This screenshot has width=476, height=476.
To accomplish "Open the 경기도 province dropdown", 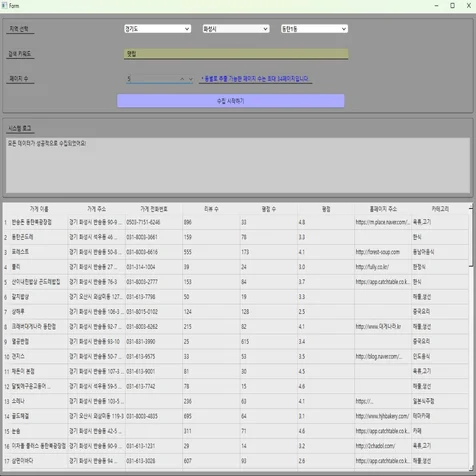I will 157,29.
